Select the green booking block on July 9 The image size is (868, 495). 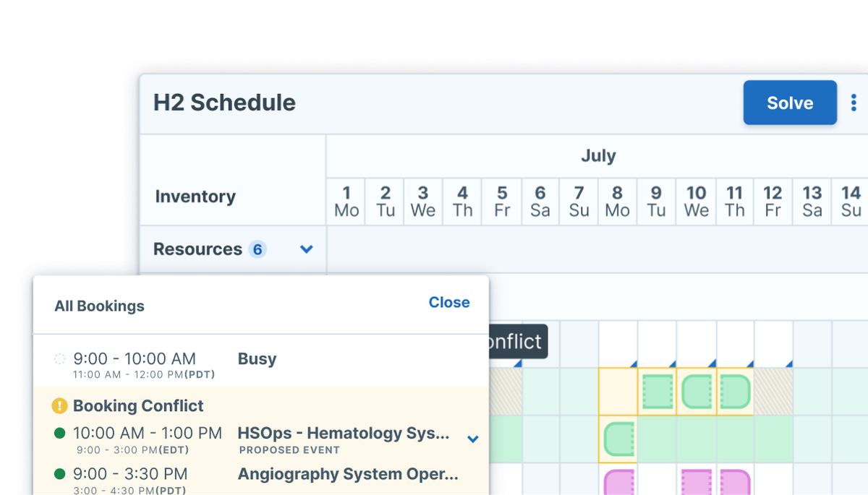click(x=658, y=390)
